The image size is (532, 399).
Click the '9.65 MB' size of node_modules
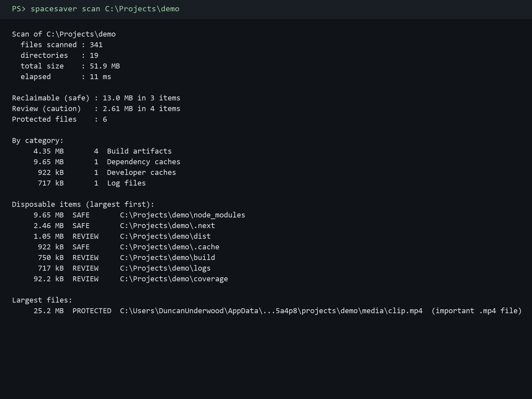pos(49,215)
